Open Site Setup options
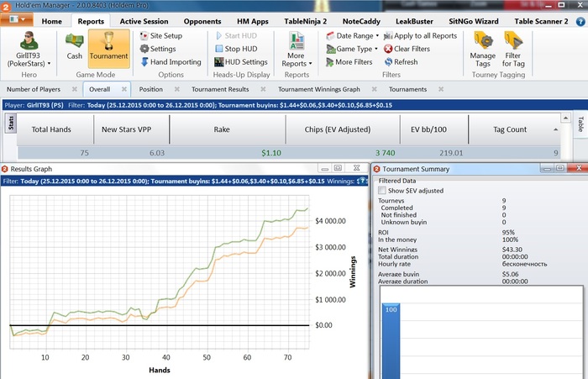The height and width of the screenshot is (379, 588). coord(160,36)
